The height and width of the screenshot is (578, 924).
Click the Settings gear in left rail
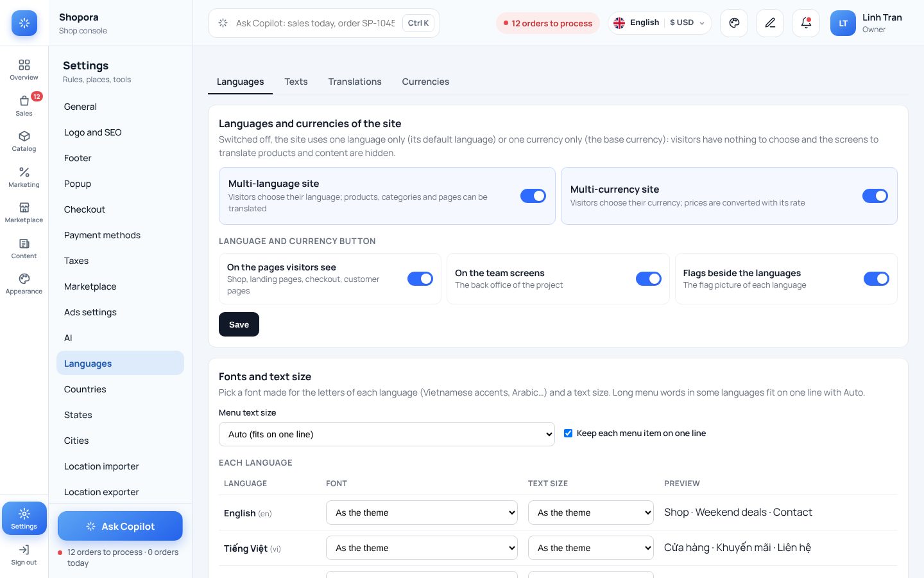coord(24,518)
